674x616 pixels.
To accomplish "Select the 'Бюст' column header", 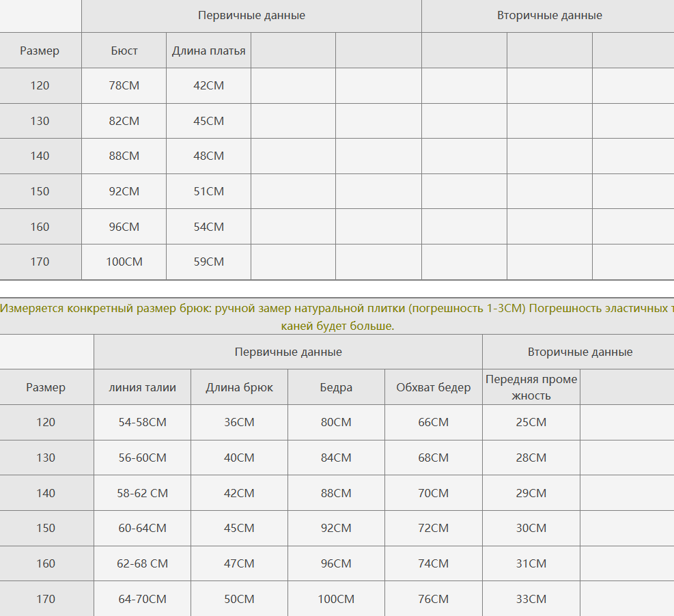I will pos(124,51).
